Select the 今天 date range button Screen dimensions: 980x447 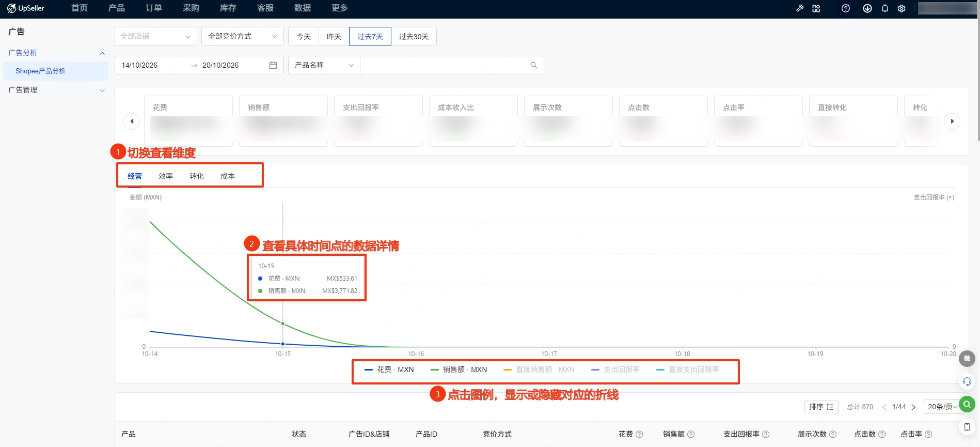coord(304,36)
